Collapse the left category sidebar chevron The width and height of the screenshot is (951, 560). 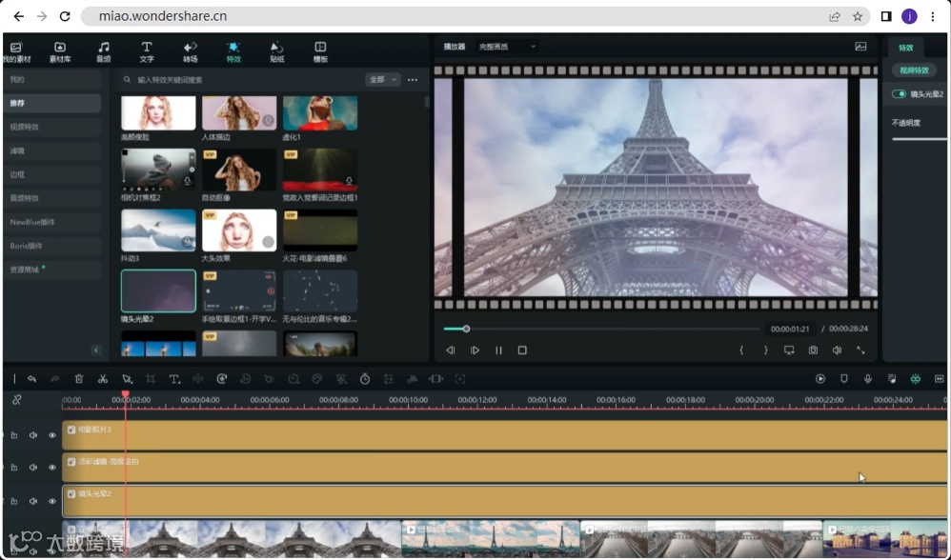[96, 350]
